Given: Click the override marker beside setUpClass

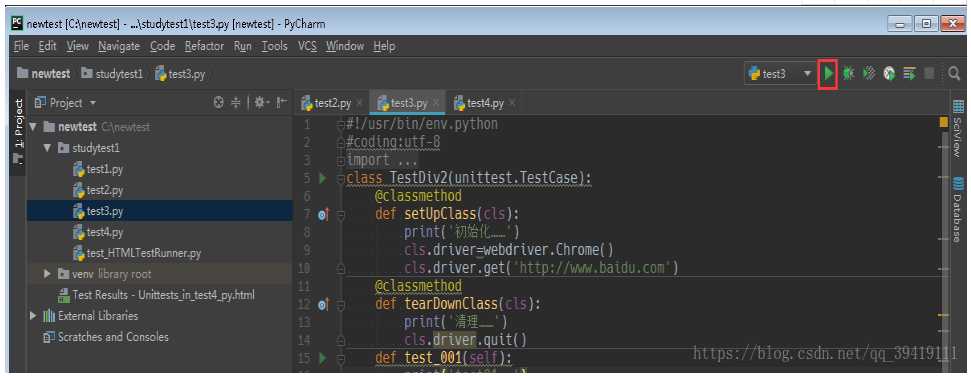Looking at the screenshot, I should pyautogui.click(x=323, y=214).
